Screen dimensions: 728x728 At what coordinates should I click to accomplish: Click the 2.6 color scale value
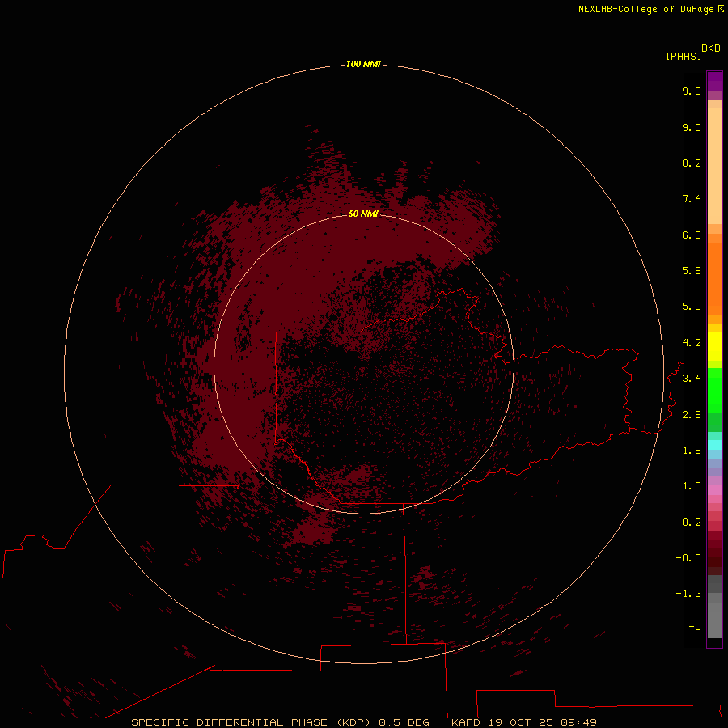click(692, 415)
